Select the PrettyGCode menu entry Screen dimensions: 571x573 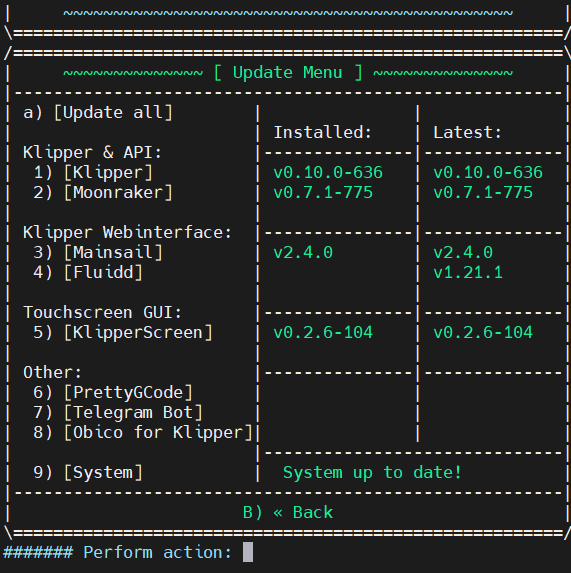113,392
